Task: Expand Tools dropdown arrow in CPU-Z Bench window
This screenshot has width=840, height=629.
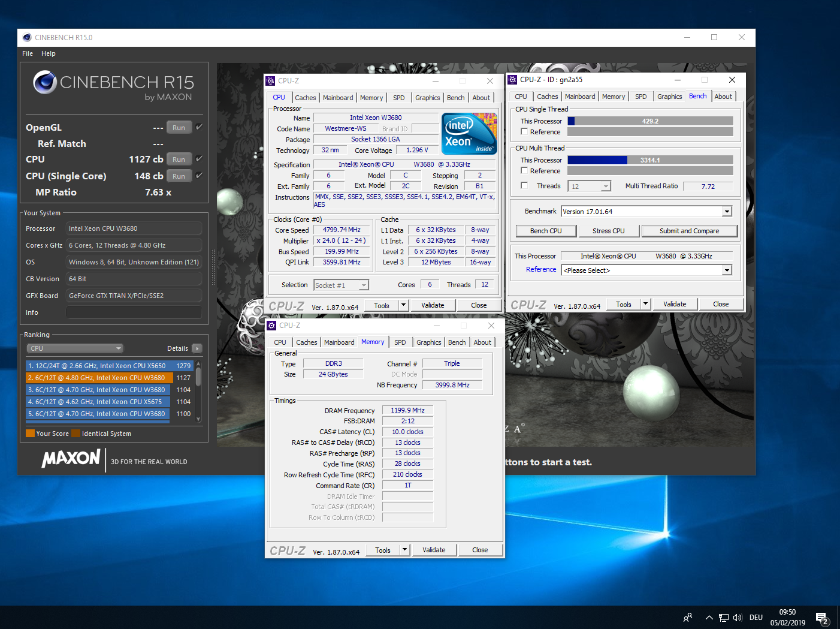Action: pos(645,304)
